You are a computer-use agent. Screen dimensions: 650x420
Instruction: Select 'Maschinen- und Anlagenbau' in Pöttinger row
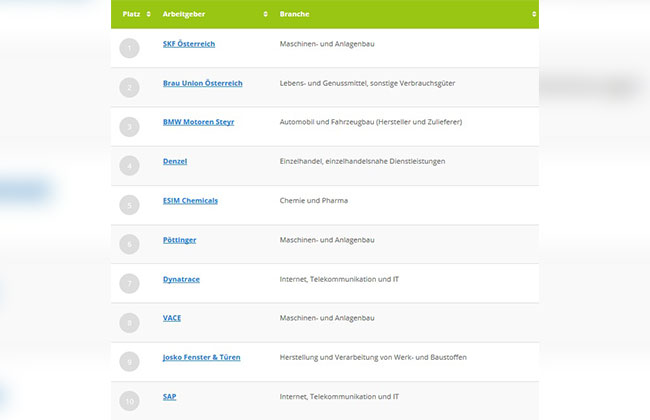(x=327, y=240)
